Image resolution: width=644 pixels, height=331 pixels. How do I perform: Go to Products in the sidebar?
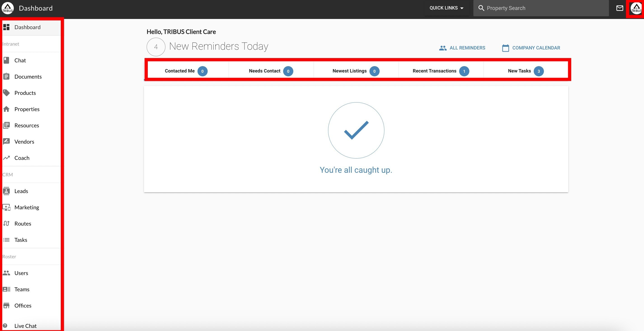(x=31, y=93)
